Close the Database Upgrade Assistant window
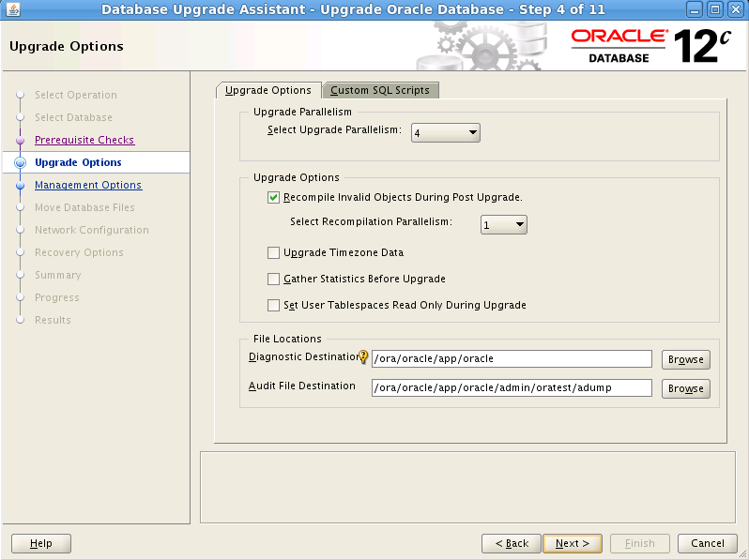The image size is (749, 560). click(736, 9)
